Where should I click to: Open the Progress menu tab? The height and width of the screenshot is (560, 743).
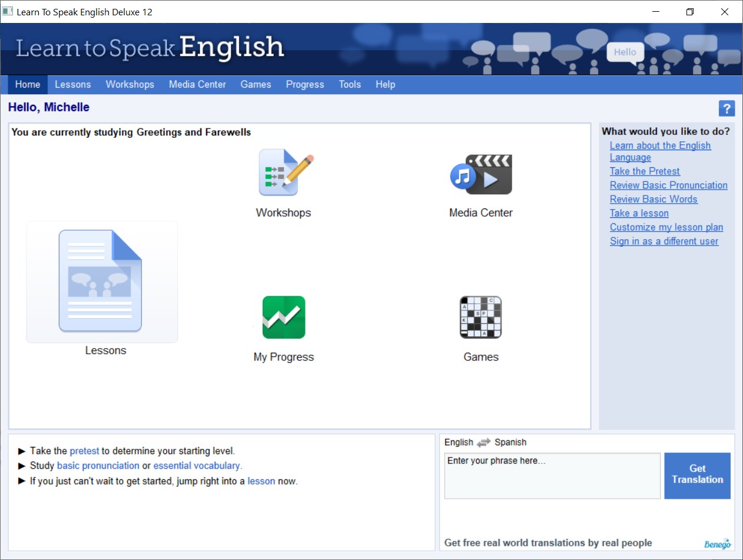[304, 84]
